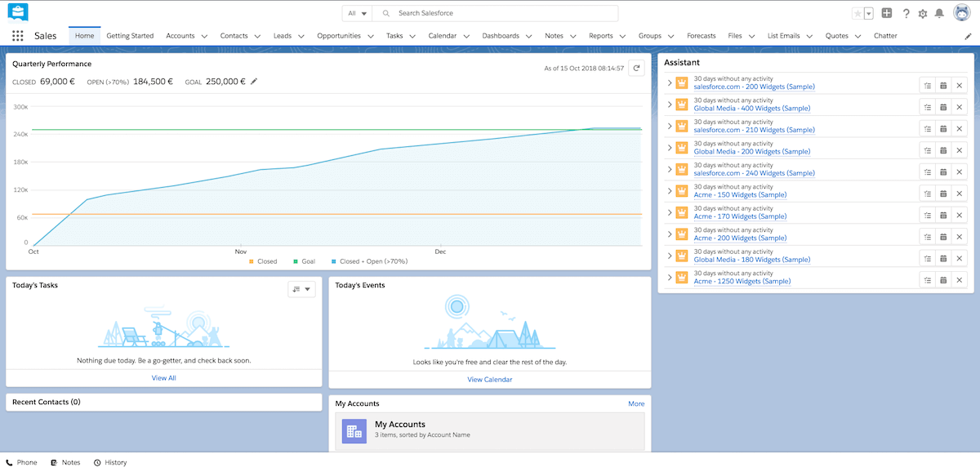
Task: Toggle Closed + Open (>70%) legend swatch
Action: pyautogui.click(x=334, y=262)
